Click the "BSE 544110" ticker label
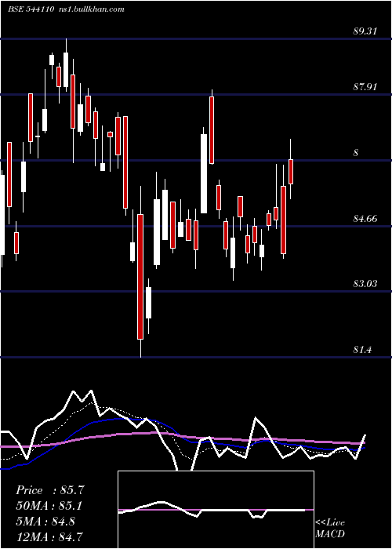 click(x=31, y=9)
